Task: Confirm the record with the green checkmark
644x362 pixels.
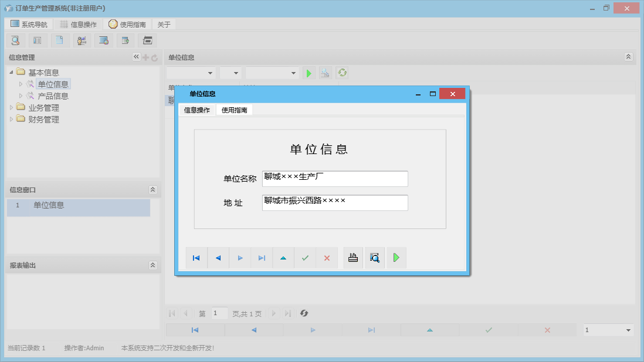Action: click(x=305, y=258)
